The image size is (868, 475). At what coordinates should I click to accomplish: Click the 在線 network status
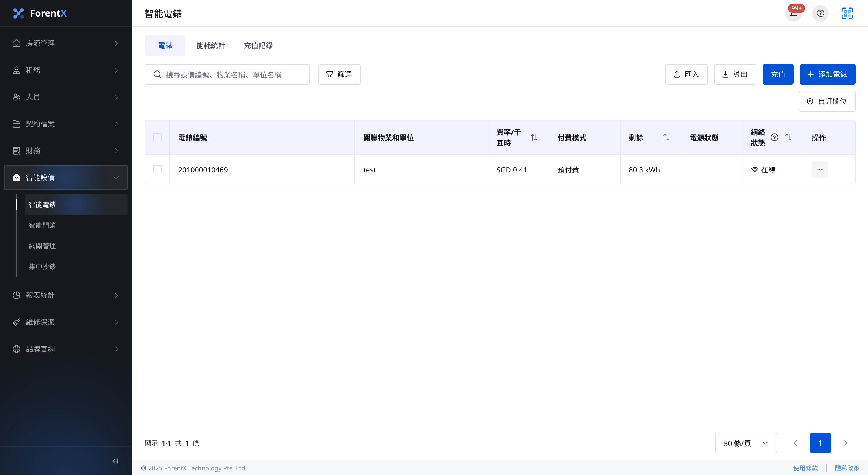coord(763,170)
